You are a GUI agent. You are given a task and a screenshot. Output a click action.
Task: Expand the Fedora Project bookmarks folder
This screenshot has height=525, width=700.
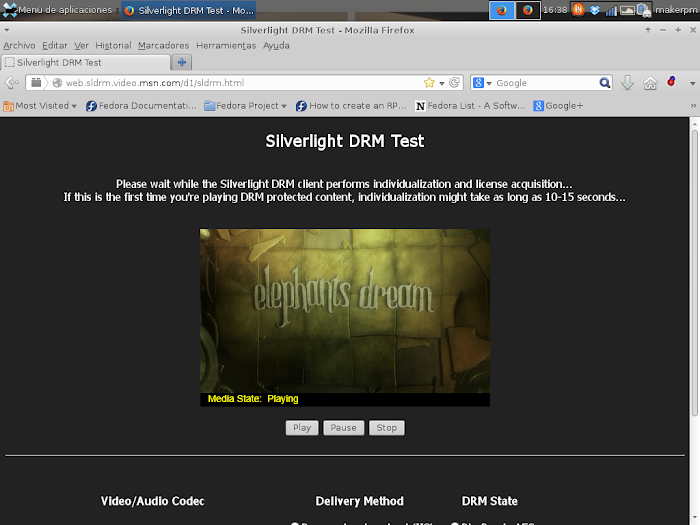click(245, 106)
